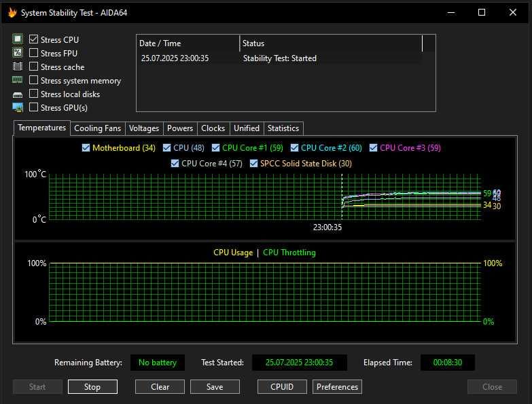Enable the Stress local disks checkbox
Viewport: 532px width, 404px height.
click(x=33, y=94)
